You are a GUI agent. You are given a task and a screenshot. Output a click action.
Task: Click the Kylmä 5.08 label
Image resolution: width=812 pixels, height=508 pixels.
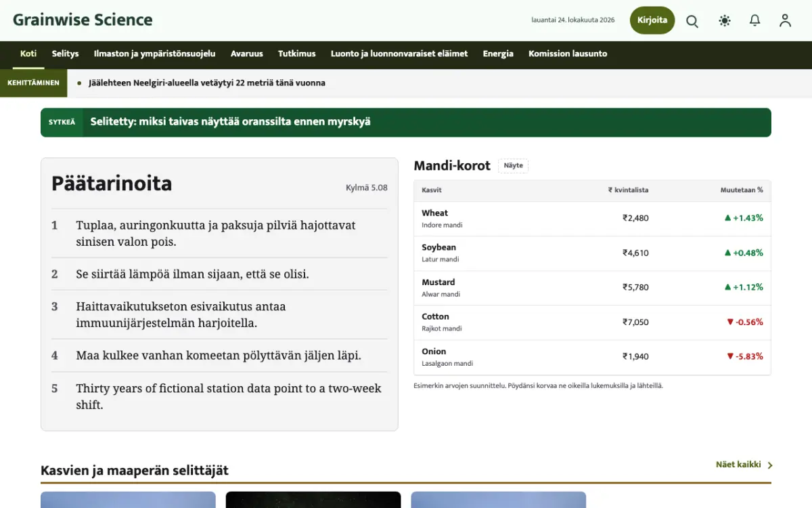tap(367, 188)
